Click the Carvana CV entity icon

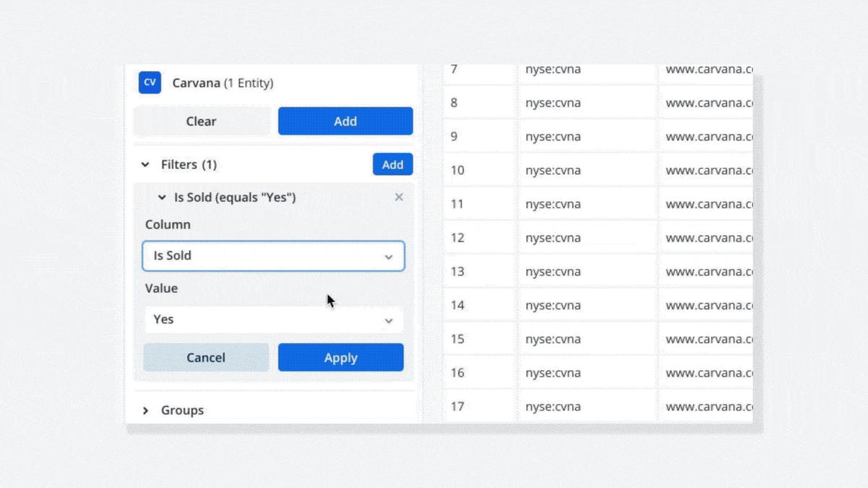tap(150, 83)
